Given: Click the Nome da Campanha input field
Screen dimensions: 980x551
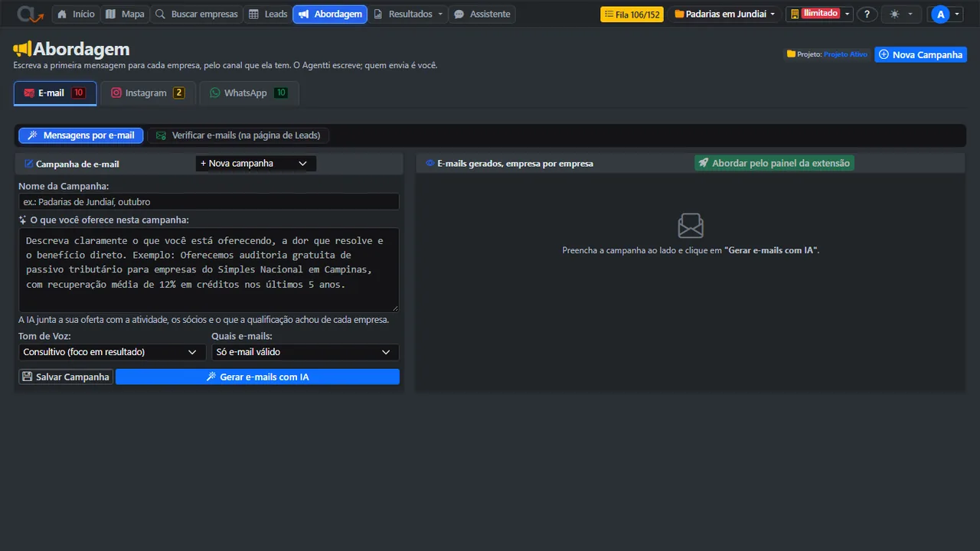Looking at the screenshot, I should [x=208, y=201].
